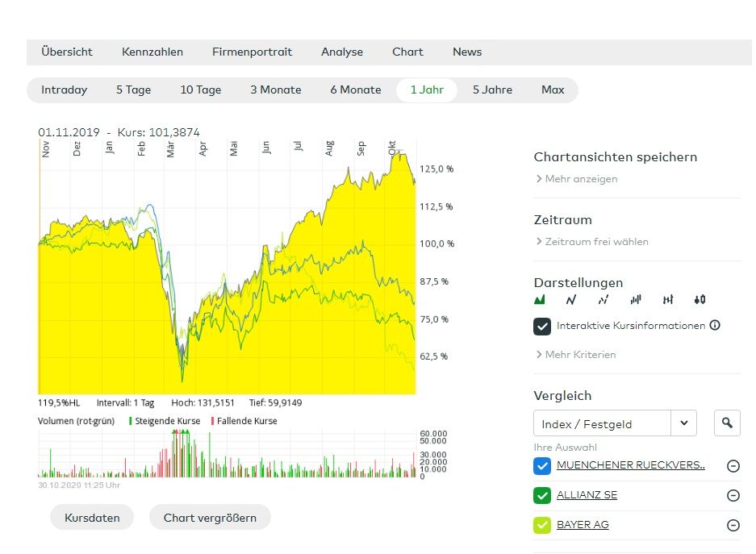Click the search magnifier in Vergleich

727,423
